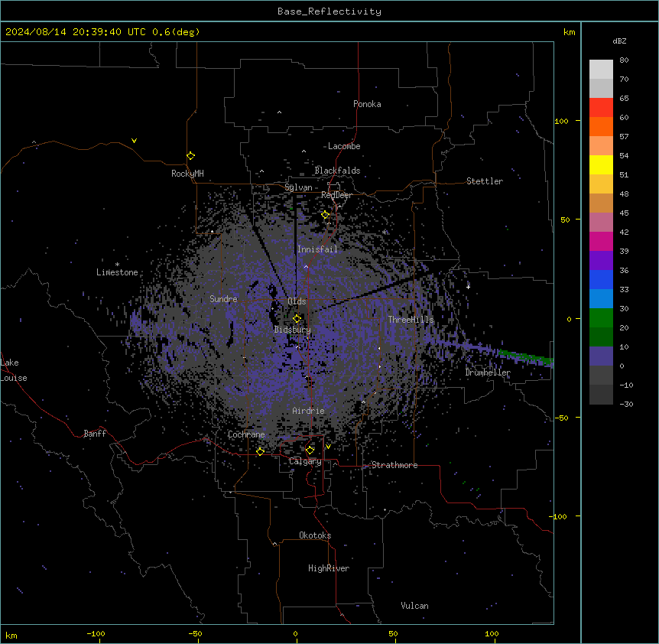Click the Didsbury town label

pyautogui.click(x=293, y=330)
